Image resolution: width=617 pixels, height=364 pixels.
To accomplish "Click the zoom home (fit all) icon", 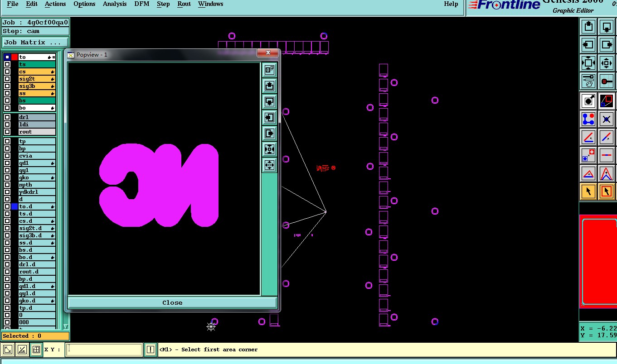I will [x=588, y=62].
